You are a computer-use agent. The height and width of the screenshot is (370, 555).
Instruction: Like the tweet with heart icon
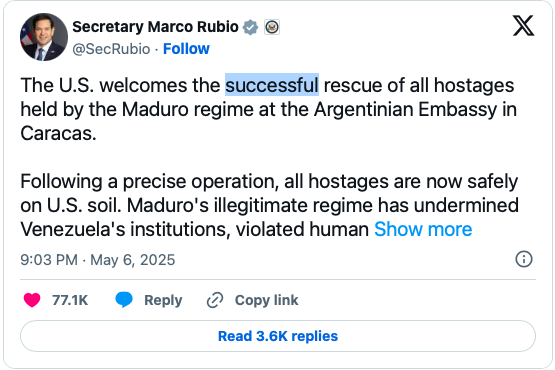(32, 300)
